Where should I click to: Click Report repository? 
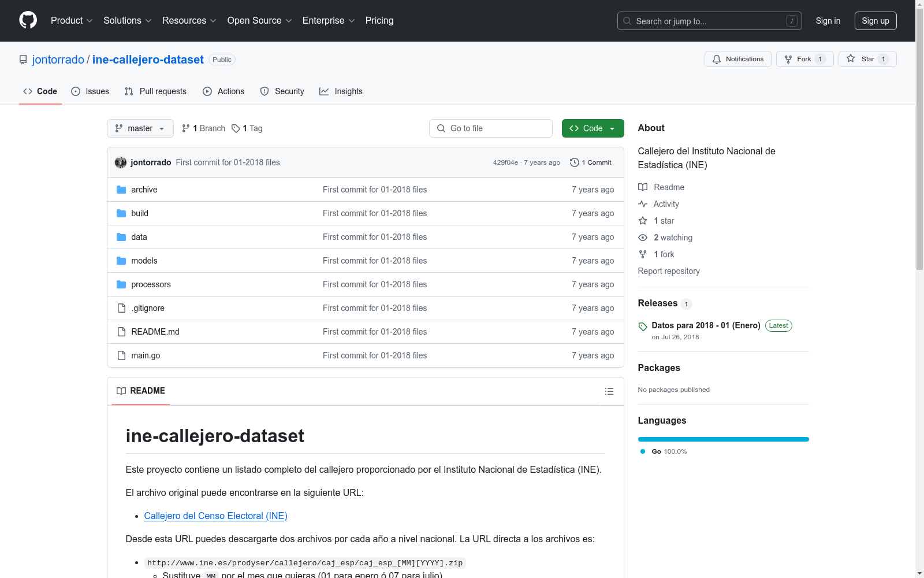(669, 271)
